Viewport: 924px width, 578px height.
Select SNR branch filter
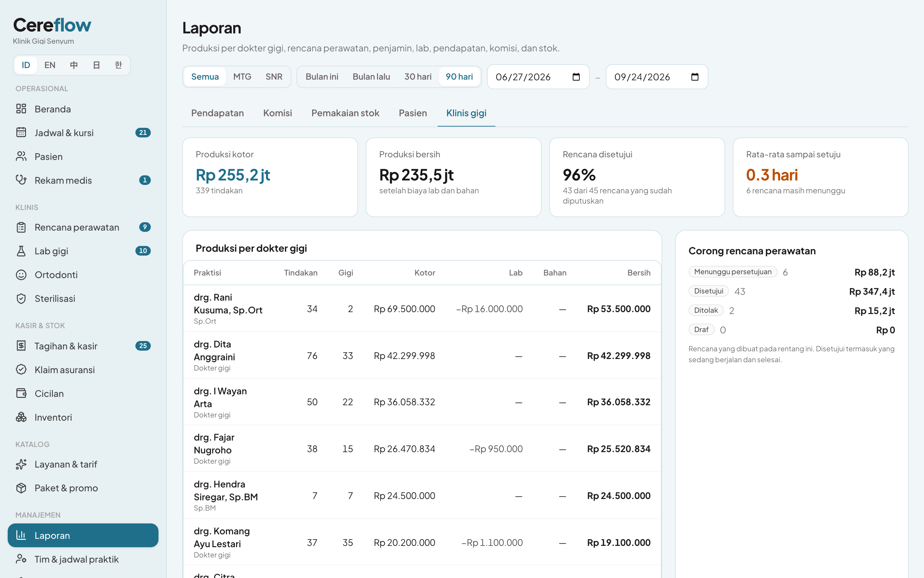274,76
